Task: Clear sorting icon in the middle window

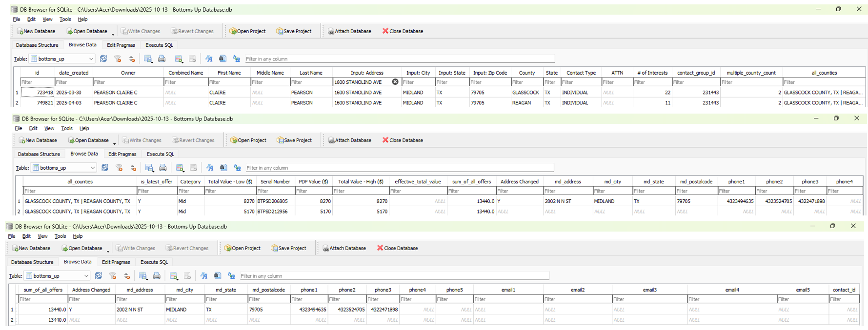Action: (133, 168)
